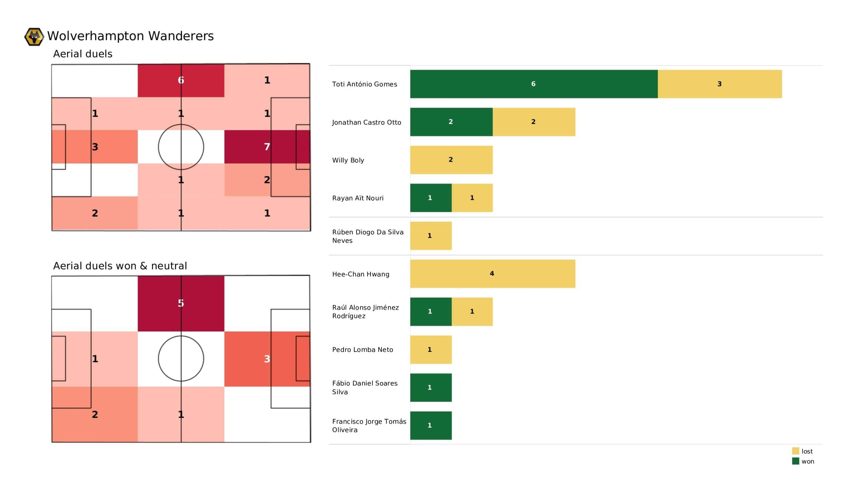859x504 pixels.
Task: Select Willy Boly's yellow lost bar
Action: [451, 160]
